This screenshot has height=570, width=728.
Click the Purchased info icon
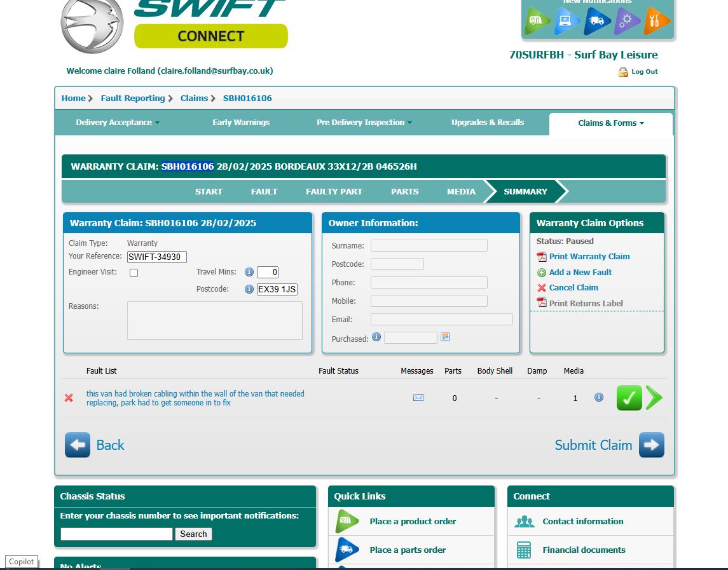pos(376,337)
